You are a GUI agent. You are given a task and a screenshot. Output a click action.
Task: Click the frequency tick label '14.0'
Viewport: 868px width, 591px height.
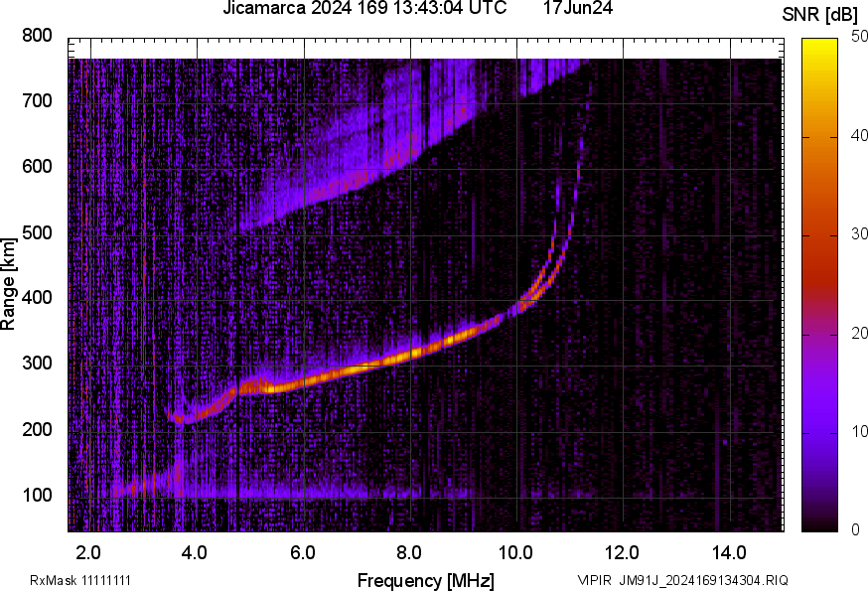[x=729, y=553]
